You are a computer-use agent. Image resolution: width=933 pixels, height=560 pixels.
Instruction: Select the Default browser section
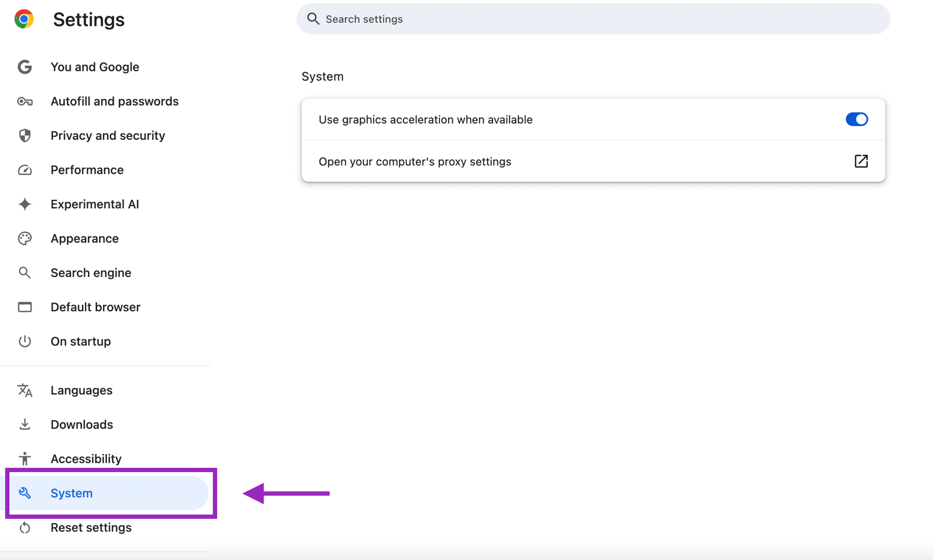(95, 307)
